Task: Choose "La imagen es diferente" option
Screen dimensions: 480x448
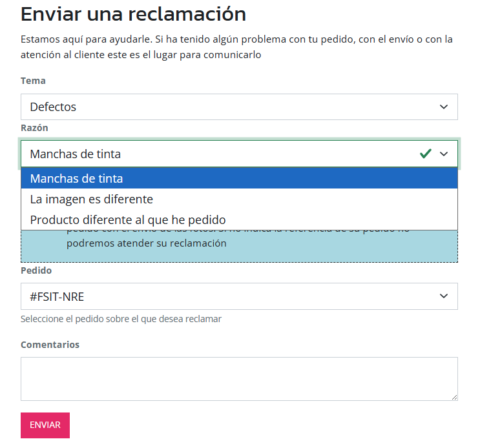Action: (91, 199)
